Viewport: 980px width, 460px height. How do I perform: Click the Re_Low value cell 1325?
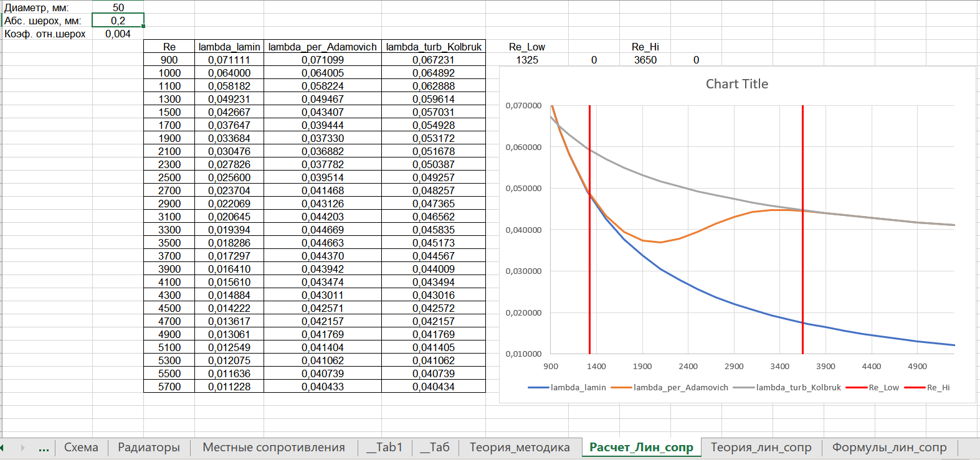527,60
